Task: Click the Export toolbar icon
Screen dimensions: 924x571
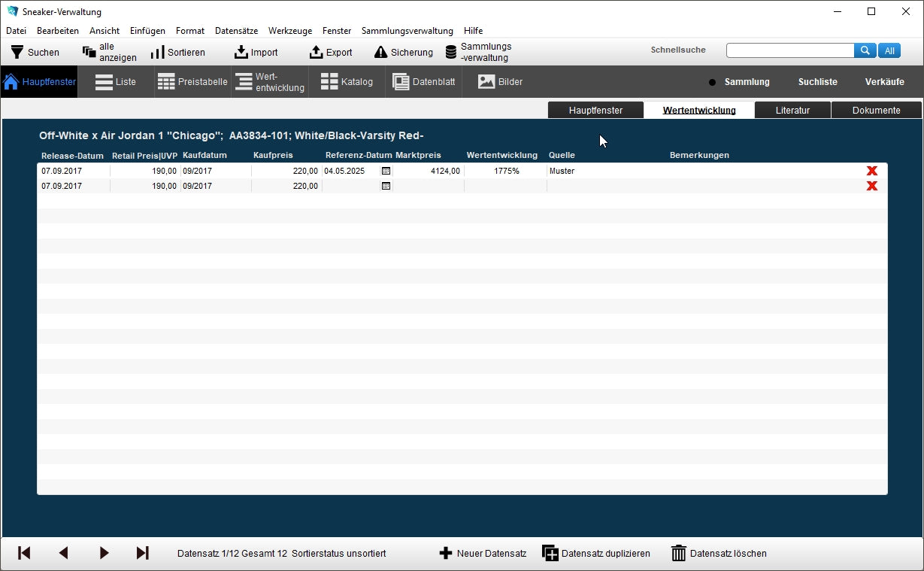Action: [317, 52]
